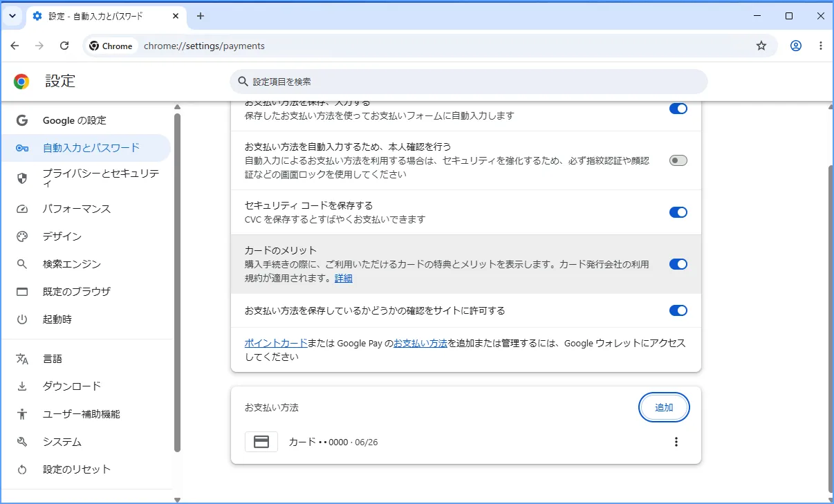Open the tab search dropdown arrow

click(x=12, y=16)
